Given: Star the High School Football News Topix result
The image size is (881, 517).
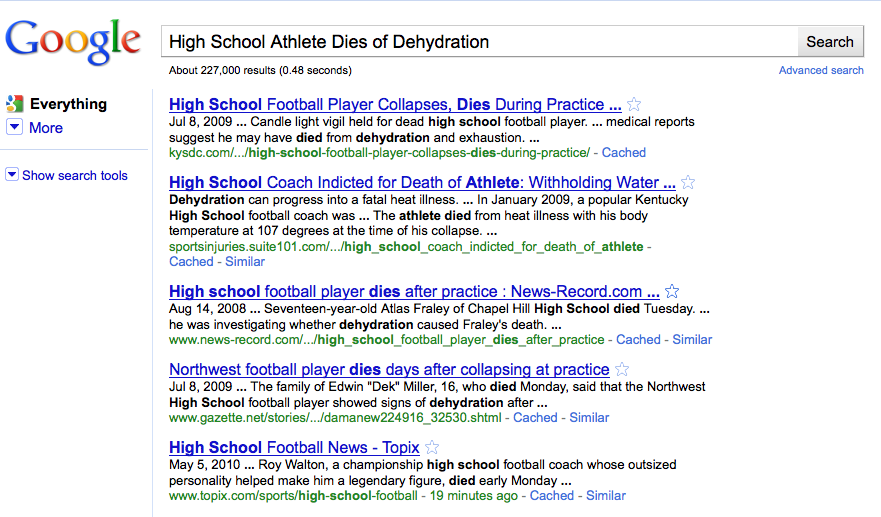Looking at the screenshot, I should pos(432,448).
